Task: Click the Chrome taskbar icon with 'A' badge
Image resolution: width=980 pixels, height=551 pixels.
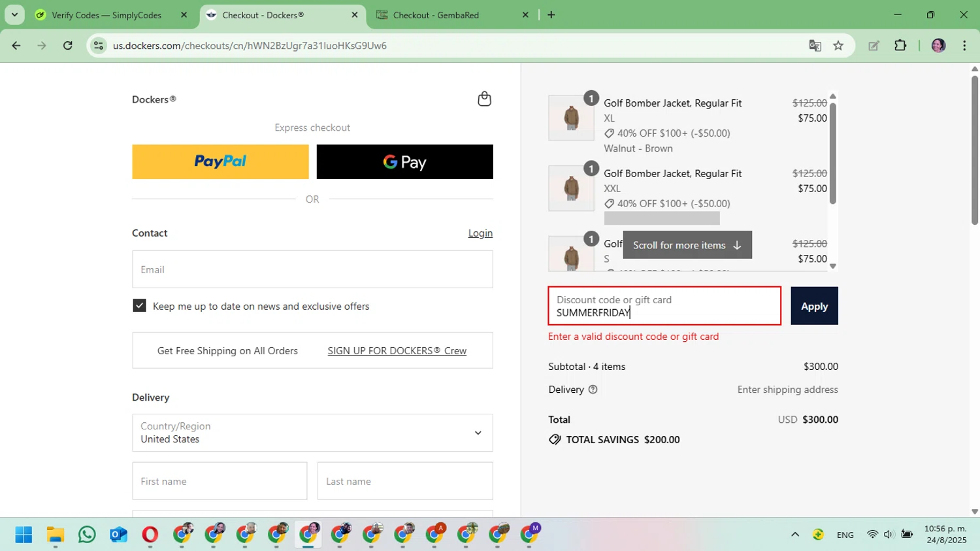Action: [434, 534]
